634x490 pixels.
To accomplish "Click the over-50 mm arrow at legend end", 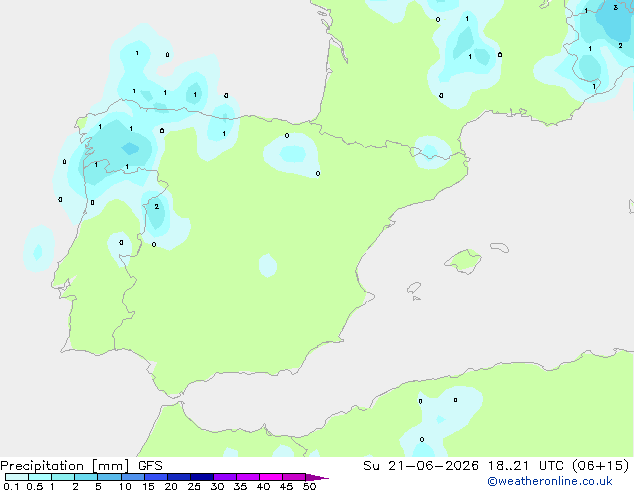I will (x=317, y=477).
